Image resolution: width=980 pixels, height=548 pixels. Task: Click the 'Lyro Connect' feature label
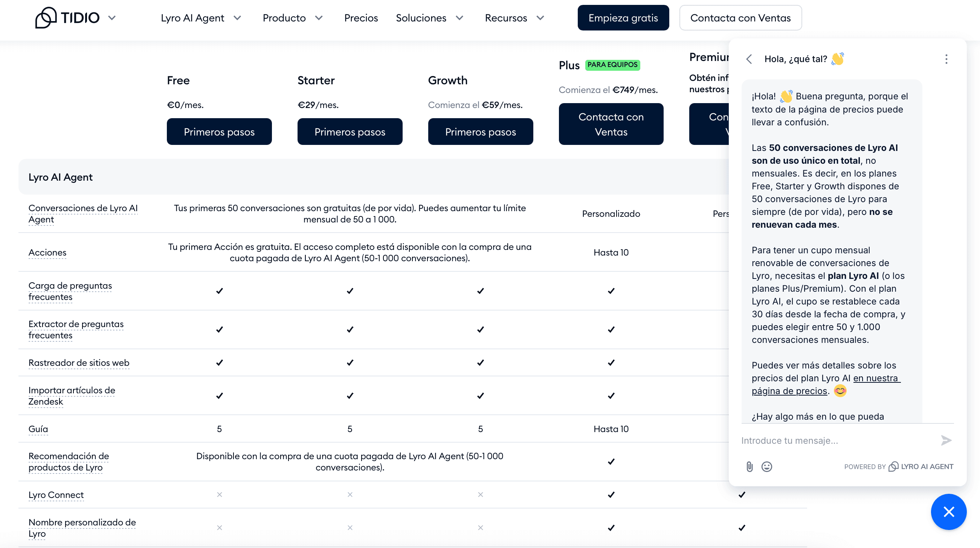pos(56,495)
